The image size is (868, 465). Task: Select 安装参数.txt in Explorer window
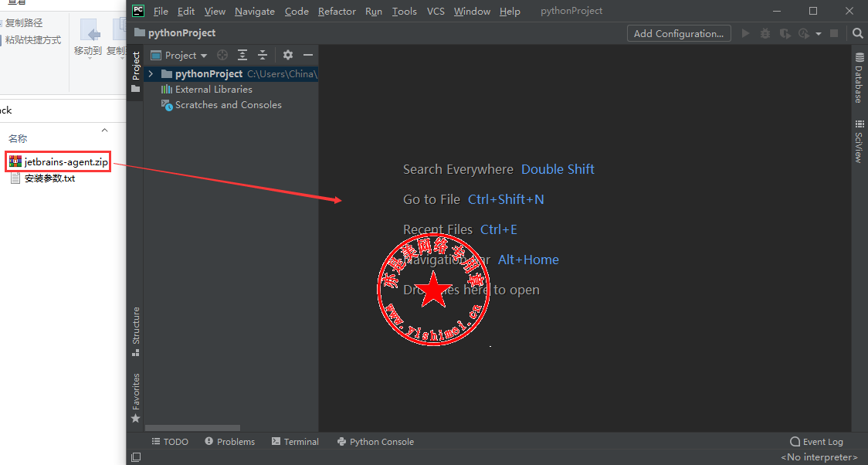point(43,178)
